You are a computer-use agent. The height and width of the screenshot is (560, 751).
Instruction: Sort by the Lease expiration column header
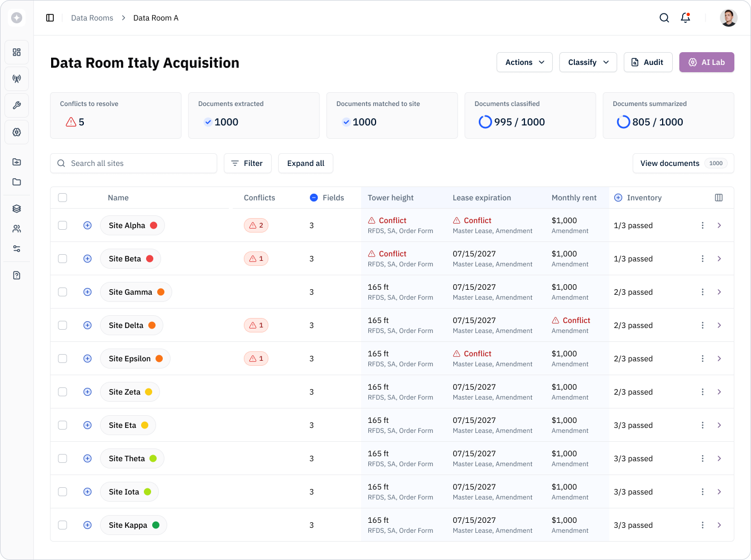point(482,198)
